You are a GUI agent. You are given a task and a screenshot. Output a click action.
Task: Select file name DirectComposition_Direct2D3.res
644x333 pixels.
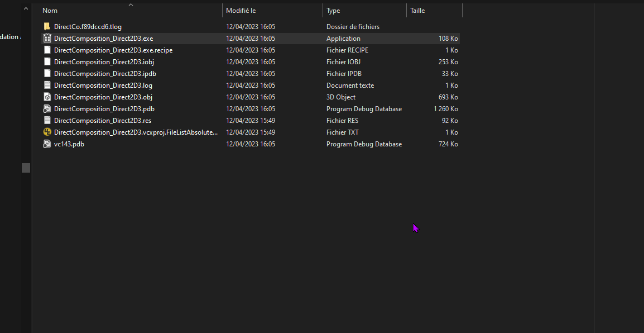[x=103, y=121]
